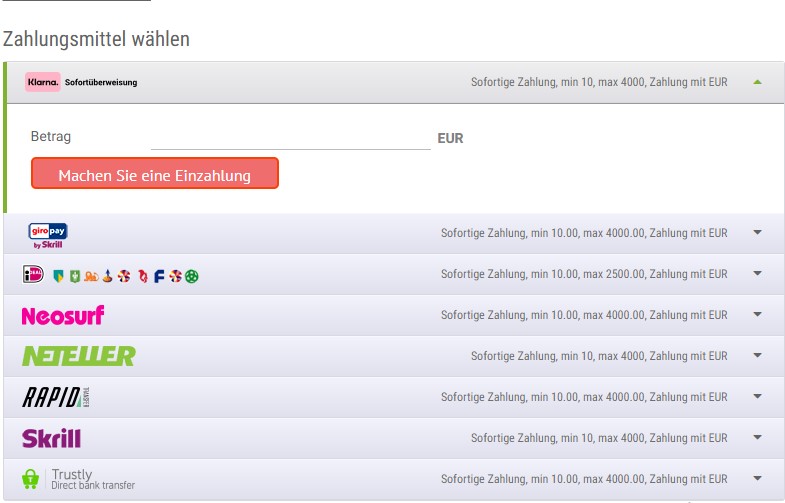Click the purple Skrill logo
The height and width of the screenshot is (503, 785).
click(x=51, y=438)
